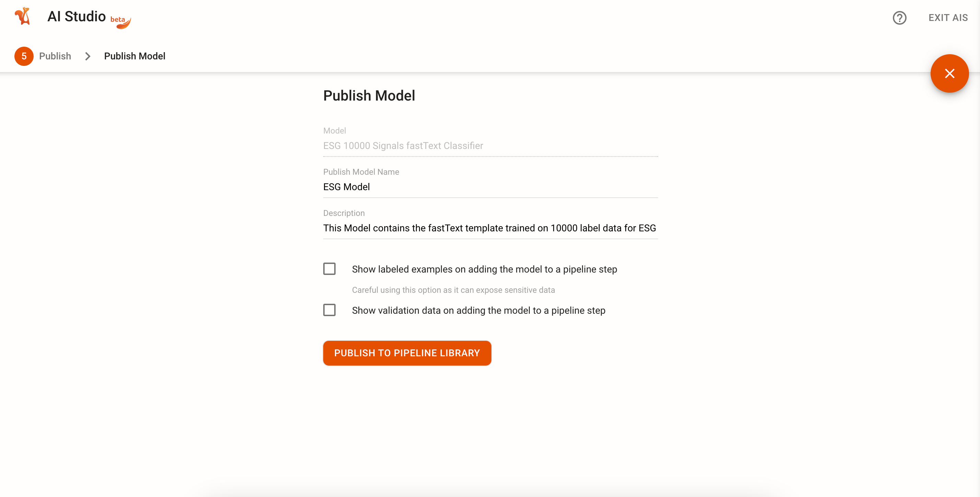Click the AI Studio title text
Screen dimensions: 980x497
[x=77, y=17]
